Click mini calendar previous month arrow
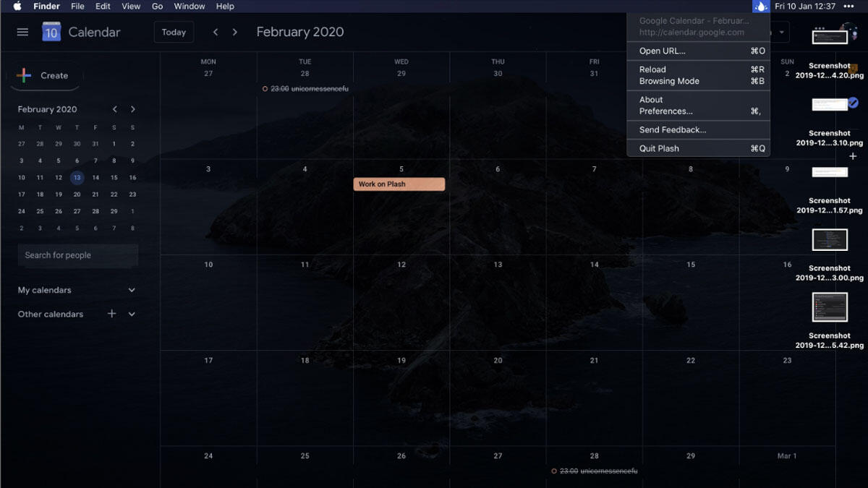 114,109
